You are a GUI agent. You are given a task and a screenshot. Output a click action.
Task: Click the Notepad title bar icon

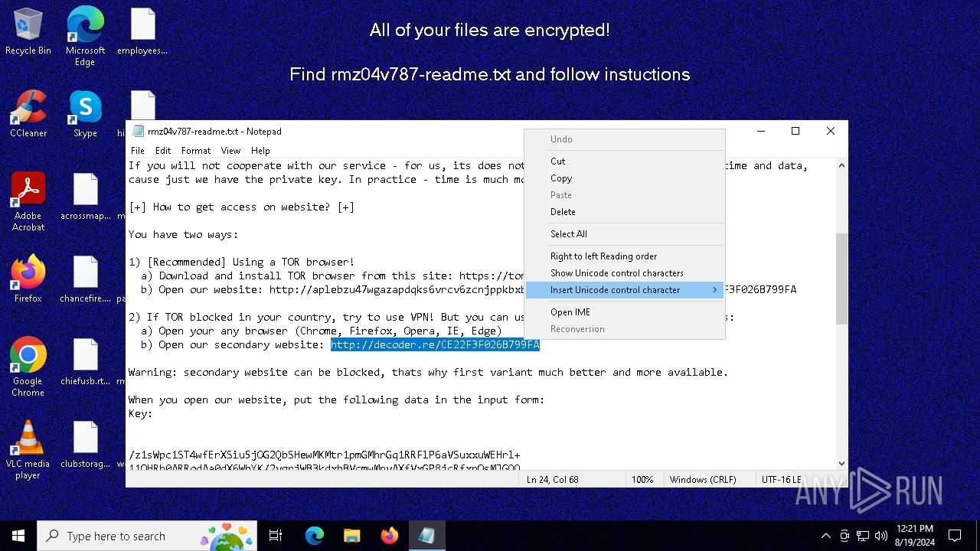click(x=138, y=131)
